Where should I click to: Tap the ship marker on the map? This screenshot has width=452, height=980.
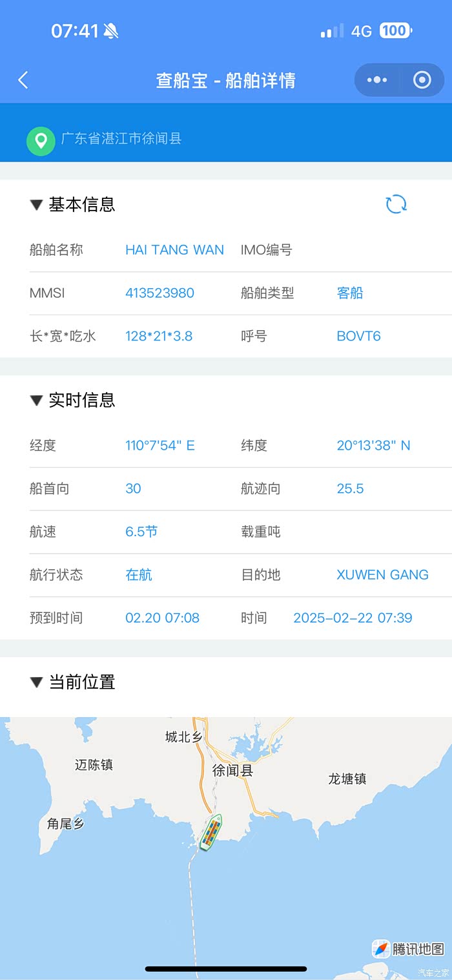211,833
